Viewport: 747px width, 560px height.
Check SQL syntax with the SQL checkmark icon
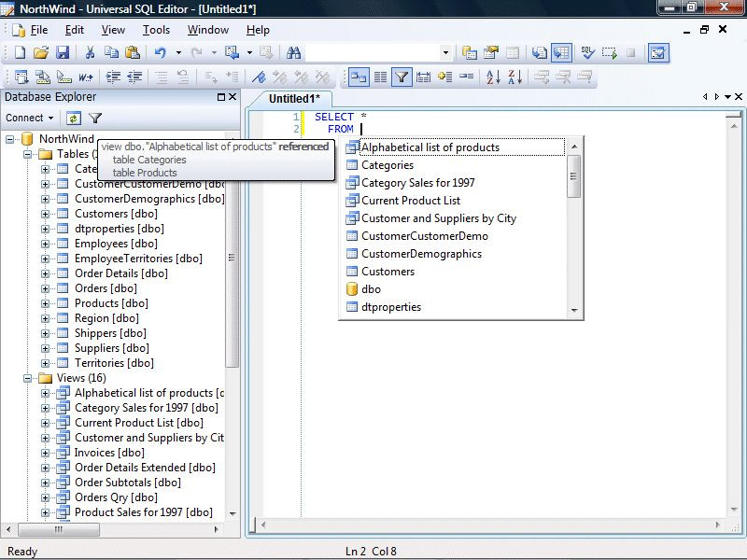coord(587,52)
